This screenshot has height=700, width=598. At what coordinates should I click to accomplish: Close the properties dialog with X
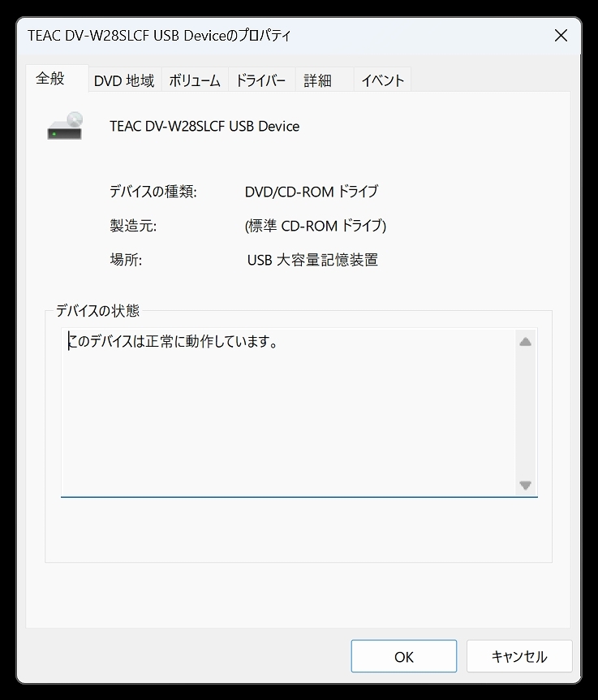tap(561, 36)
